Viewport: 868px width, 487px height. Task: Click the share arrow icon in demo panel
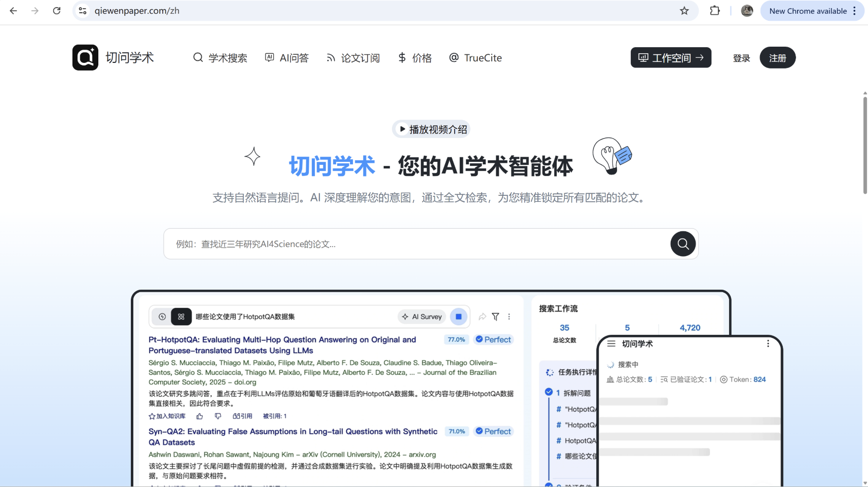tap(482, 317)
